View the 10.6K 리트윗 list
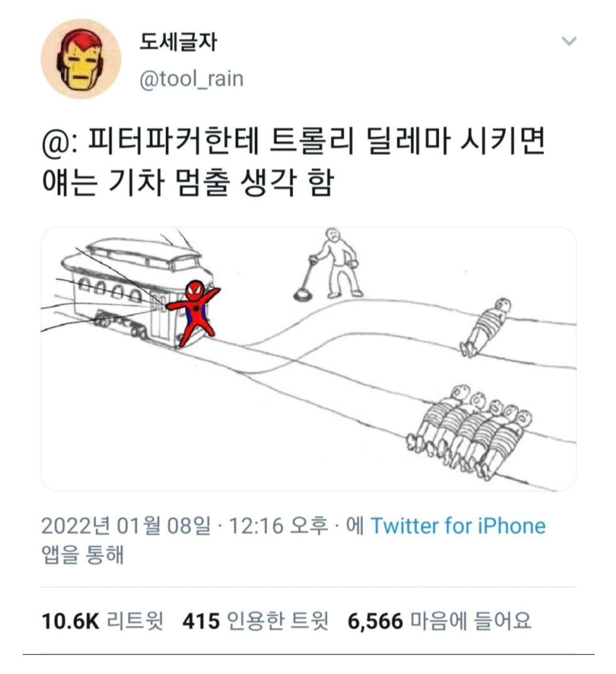616x674 pixels. coord(102,621)
